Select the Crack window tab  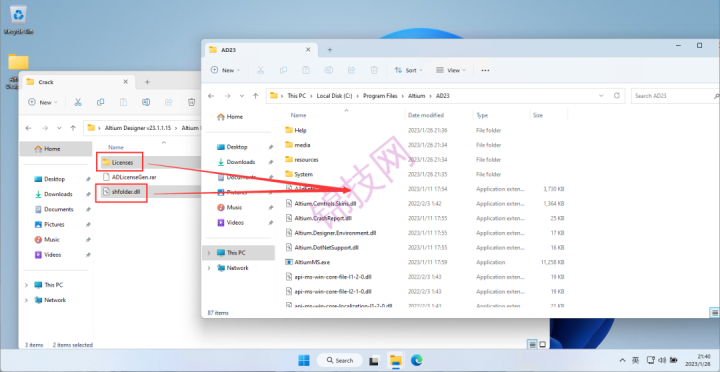click(78, 82)
